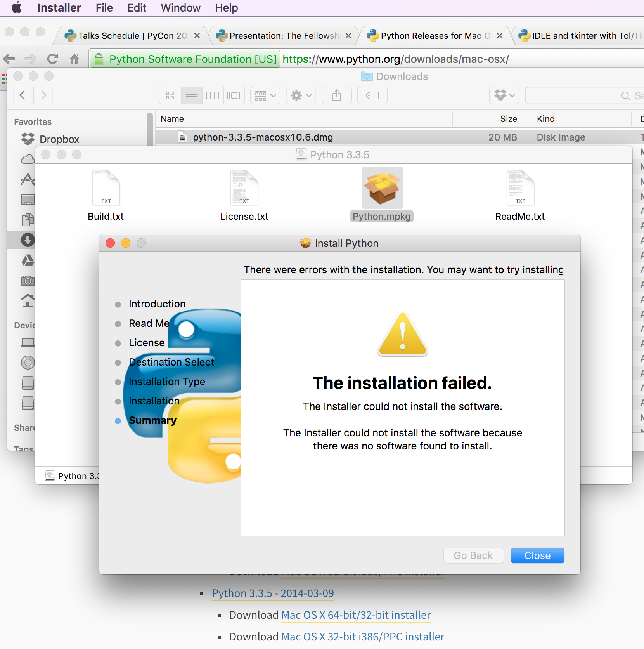Download Mac OS X 32-bit i386/PPC installer link
The width and height of the screenshot is (644, 649).
(363, 637)
